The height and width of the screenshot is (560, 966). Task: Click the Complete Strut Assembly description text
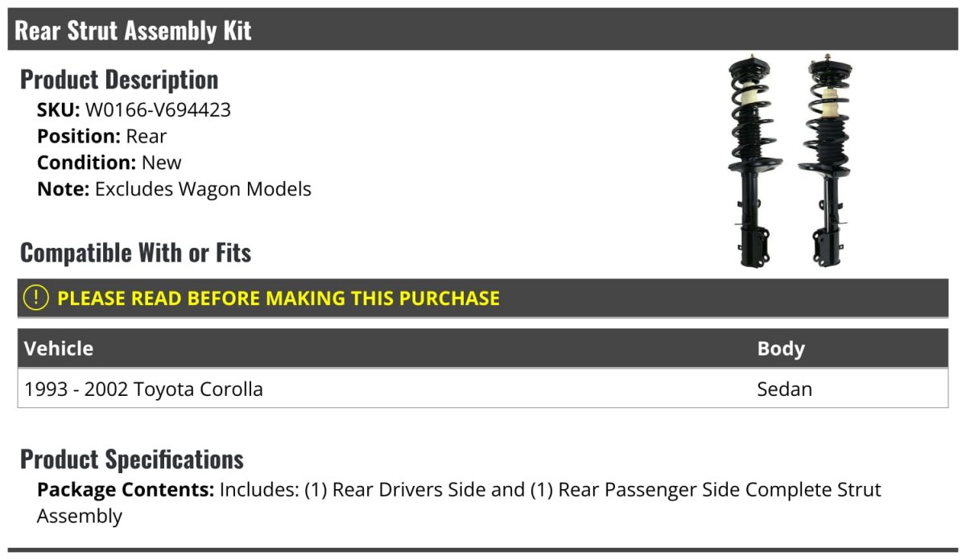point(459,503)
